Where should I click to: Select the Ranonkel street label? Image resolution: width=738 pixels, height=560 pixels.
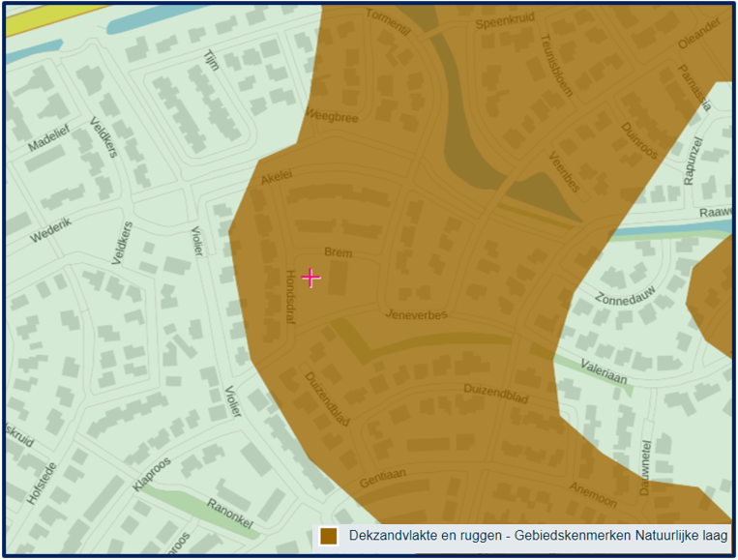pos(230,516)
